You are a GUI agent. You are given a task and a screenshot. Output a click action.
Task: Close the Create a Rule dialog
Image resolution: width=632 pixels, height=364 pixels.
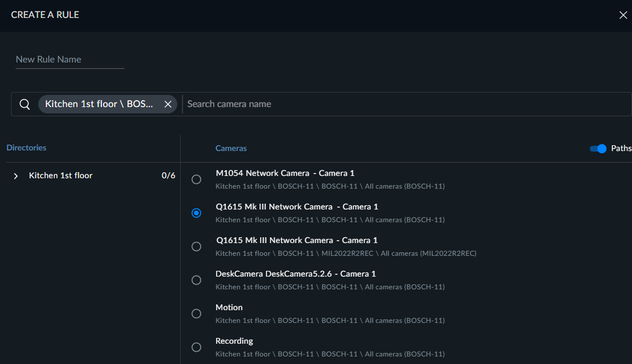623,15
